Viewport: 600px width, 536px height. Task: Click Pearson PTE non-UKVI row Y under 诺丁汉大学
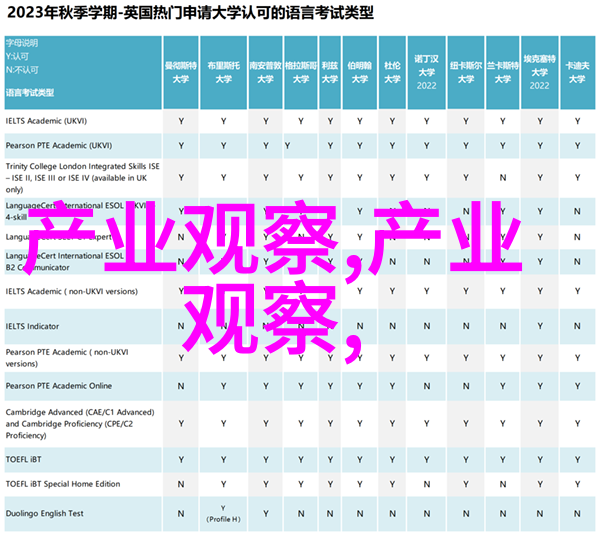tap(426, 358)
